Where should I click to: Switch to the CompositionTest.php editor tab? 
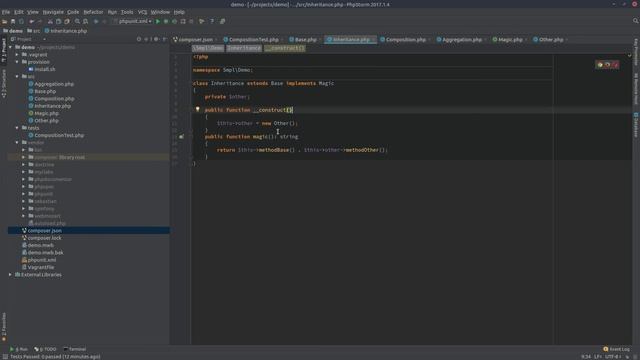point(253,40)
